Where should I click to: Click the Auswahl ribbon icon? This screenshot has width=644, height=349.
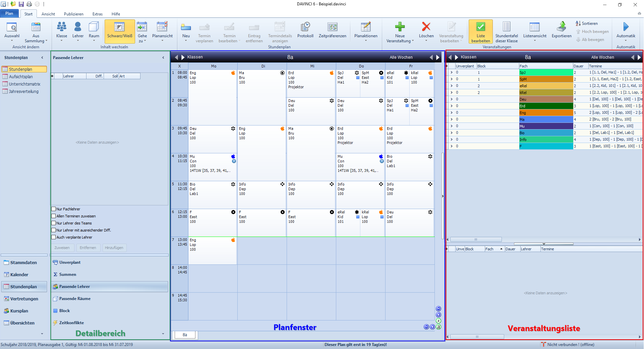[x=12, y=31]
